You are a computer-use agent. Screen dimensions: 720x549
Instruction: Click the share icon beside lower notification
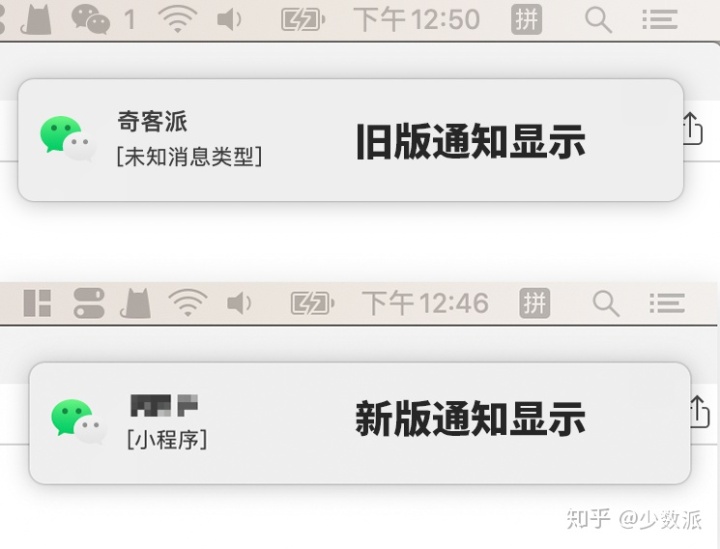(x=699, y=412)
